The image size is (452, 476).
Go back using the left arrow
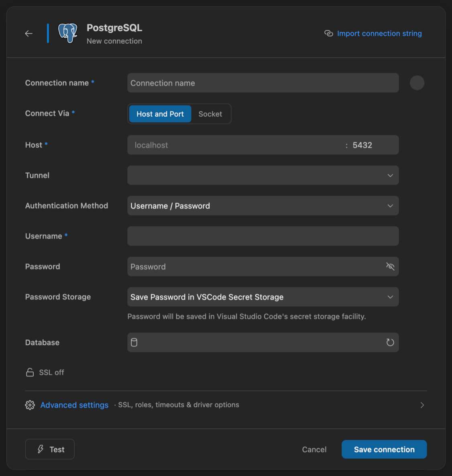tap(29, 33)
